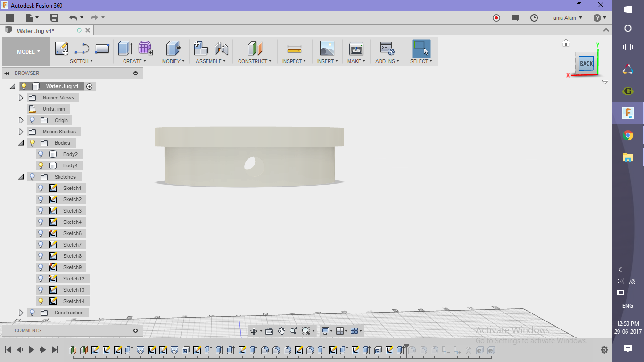Select the Press Pull modify tool

click(173, 49)
